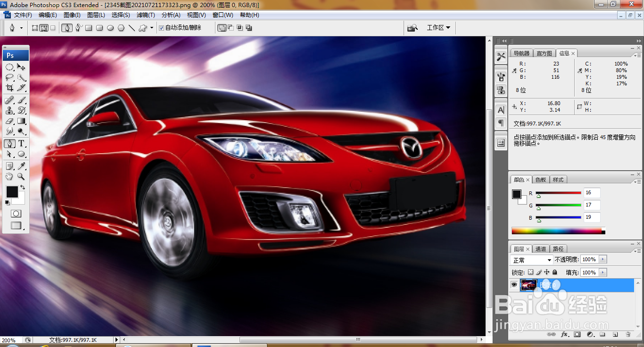This screenshot has height=347, width=644.
Task: Toggle lock transparent pixels icon
Action: tap(530, 272)
